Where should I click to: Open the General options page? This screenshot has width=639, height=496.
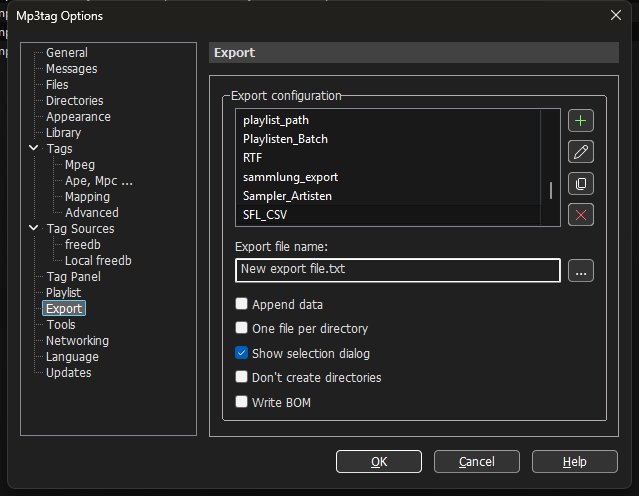(67, 53)
